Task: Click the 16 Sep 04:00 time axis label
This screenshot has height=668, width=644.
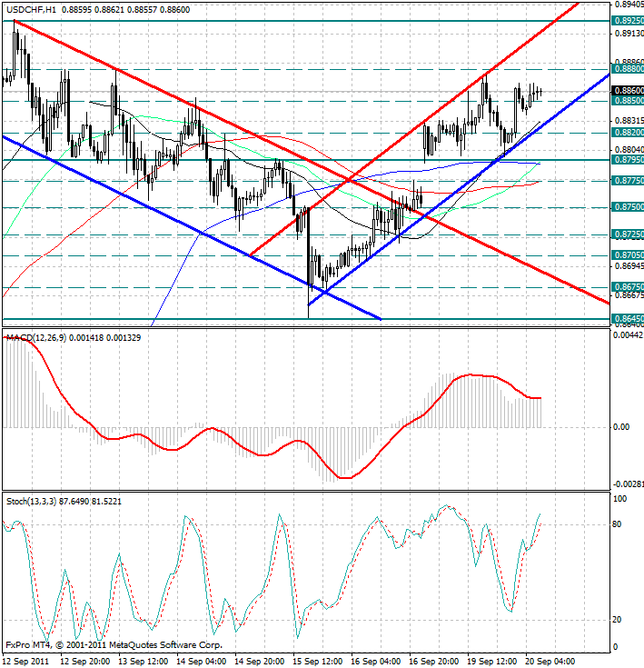Action: tap(376, 662)
